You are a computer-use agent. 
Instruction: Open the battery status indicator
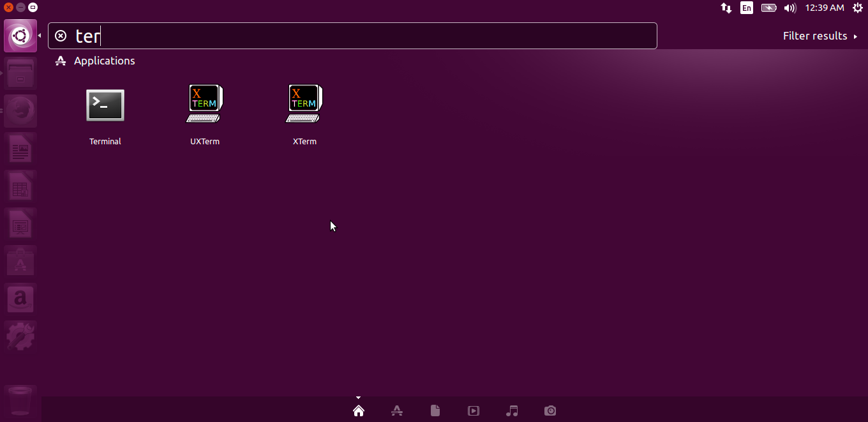[x=768, y=8]
